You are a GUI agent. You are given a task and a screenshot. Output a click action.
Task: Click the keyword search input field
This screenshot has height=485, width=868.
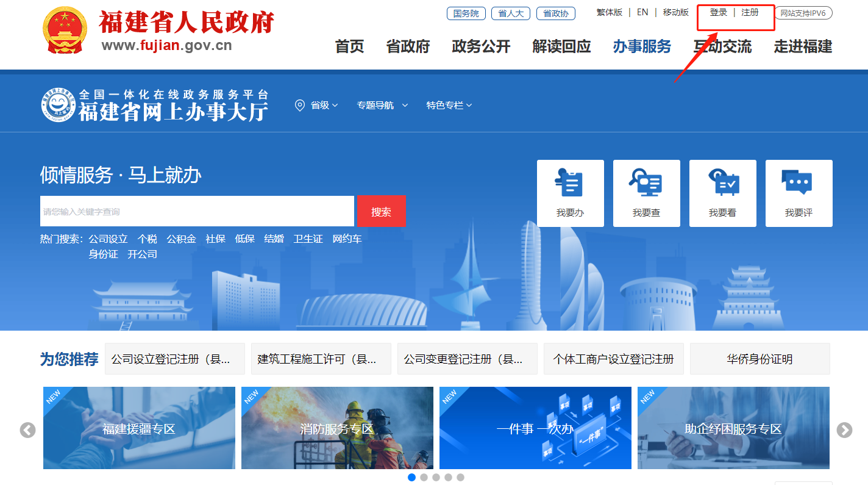pos(197,211)
